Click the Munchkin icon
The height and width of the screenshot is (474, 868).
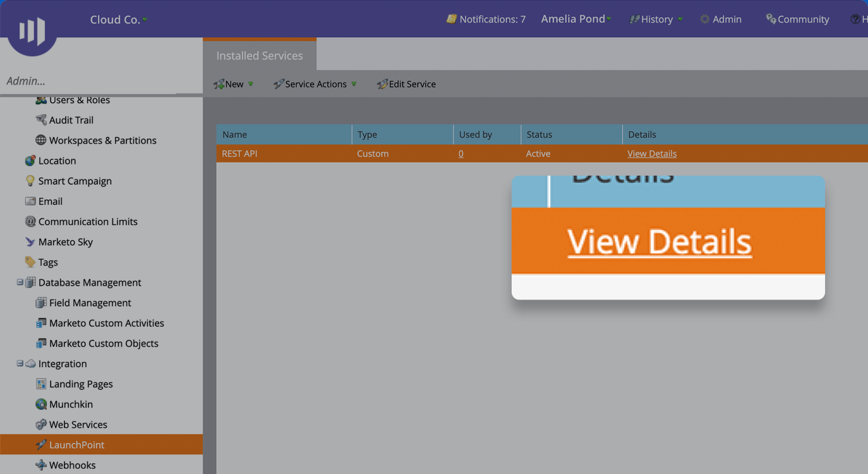(41, 404)
